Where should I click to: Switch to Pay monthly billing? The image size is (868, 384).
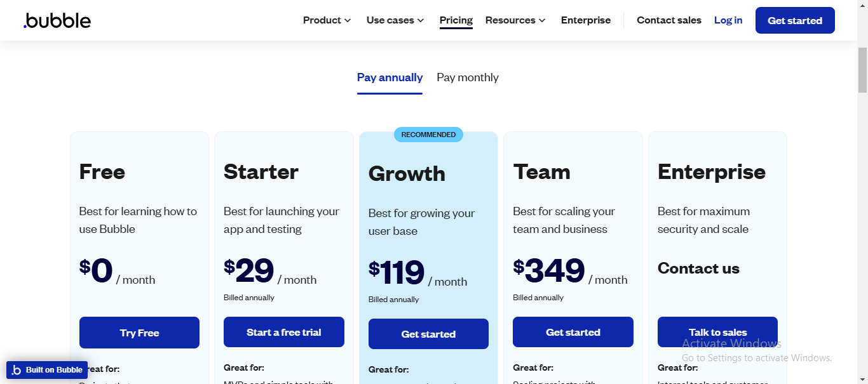coord(467,77)
